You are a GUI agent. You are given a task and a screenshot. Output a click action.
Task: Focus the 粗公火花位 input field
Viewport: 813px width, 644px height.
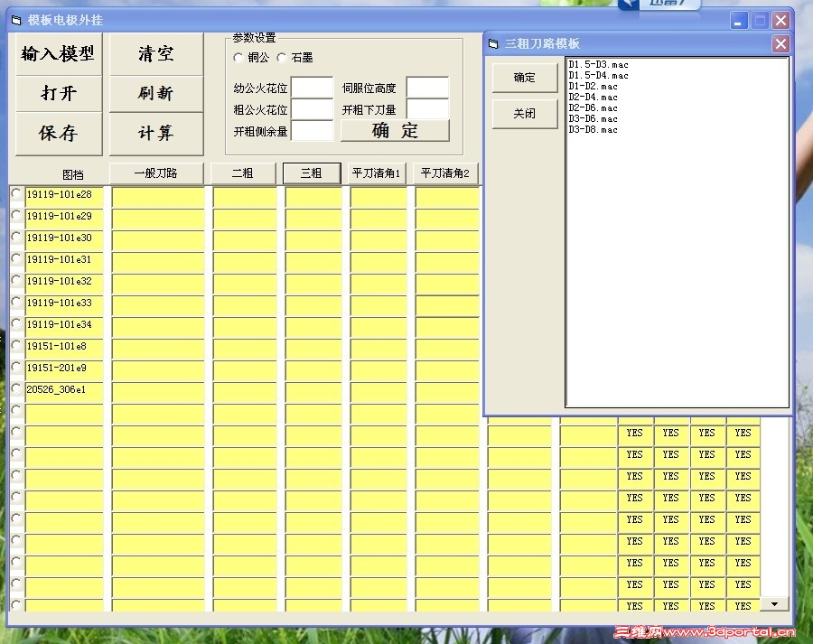point(313,109)
